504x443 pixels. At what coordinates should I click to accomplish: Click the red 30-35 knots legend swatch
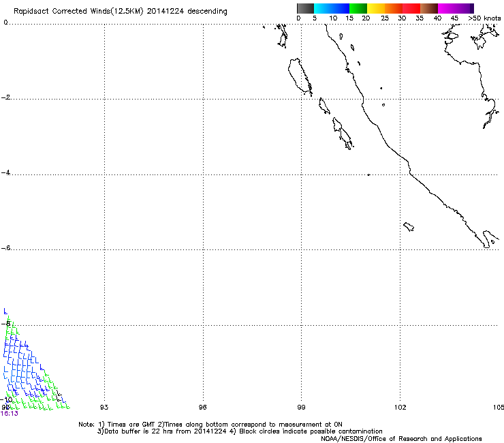click(x=411, y=8)
